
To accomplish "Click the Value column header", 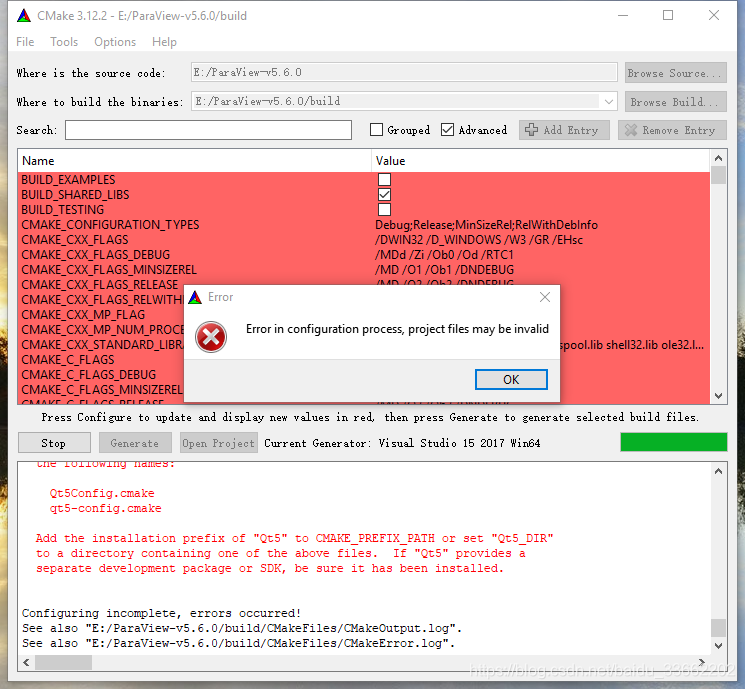I will (x=541, y=161).
